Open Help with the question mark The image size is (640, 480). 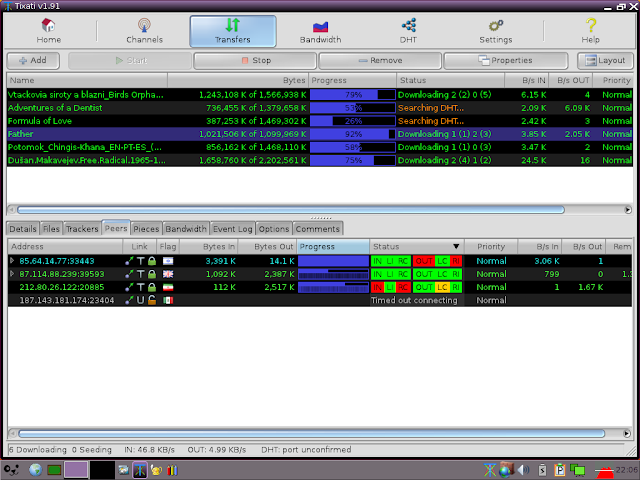(x=591, y=31)
